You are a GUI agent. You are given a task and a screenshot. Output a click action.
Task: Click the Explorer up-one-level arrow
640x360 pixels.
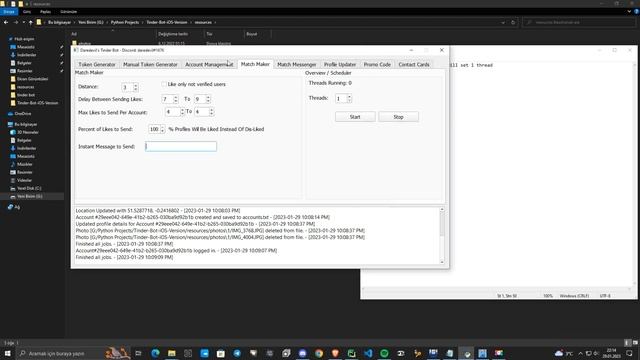(x=31, y=22)
